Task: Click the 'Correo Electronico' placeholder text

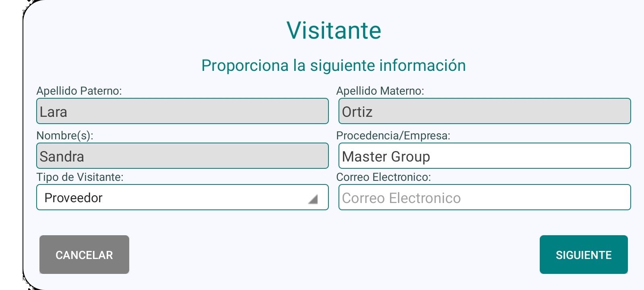Action: pyautogui.click(x=401, y=198)
